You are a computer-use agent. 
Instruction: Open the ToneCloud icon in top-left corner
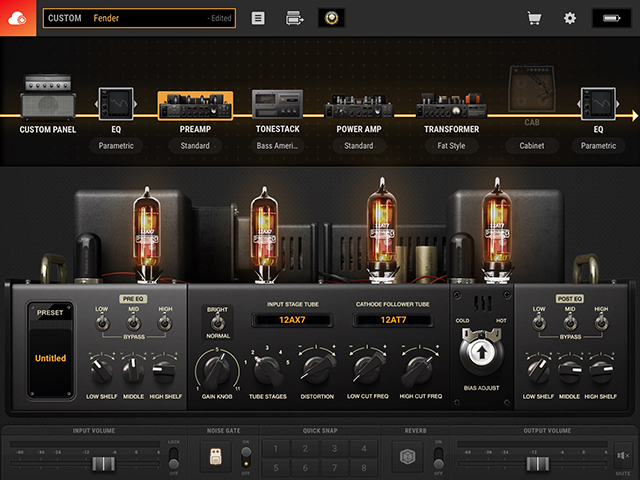pos(18,18)
